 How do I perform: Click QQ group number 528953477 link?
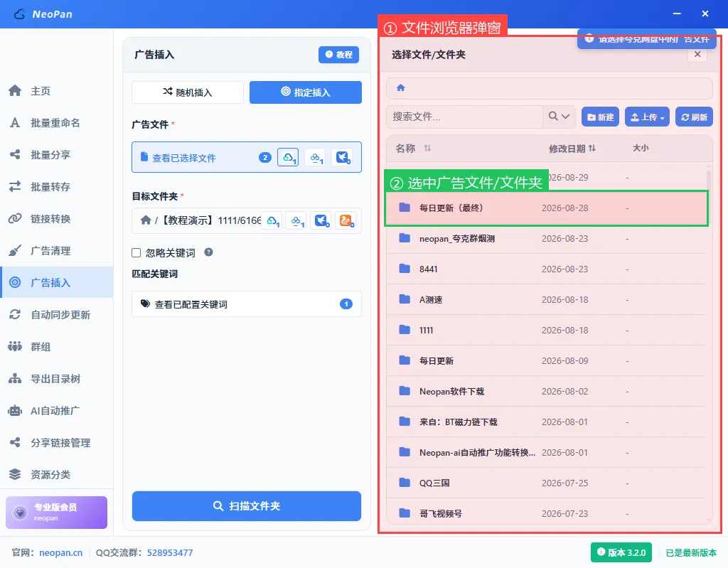[170, 552]
